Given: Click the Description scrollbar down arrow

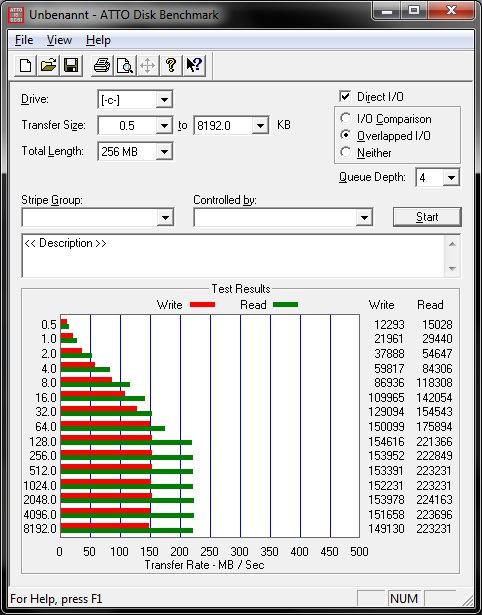Looking at the screenshot, I should (x=452, y=268).
